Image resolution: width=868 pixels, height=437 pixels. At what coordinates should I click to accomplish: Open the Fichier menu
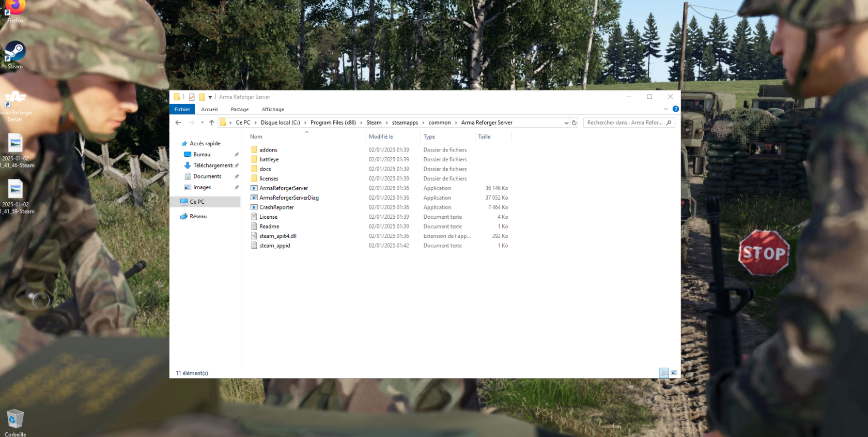click(182, 109)
